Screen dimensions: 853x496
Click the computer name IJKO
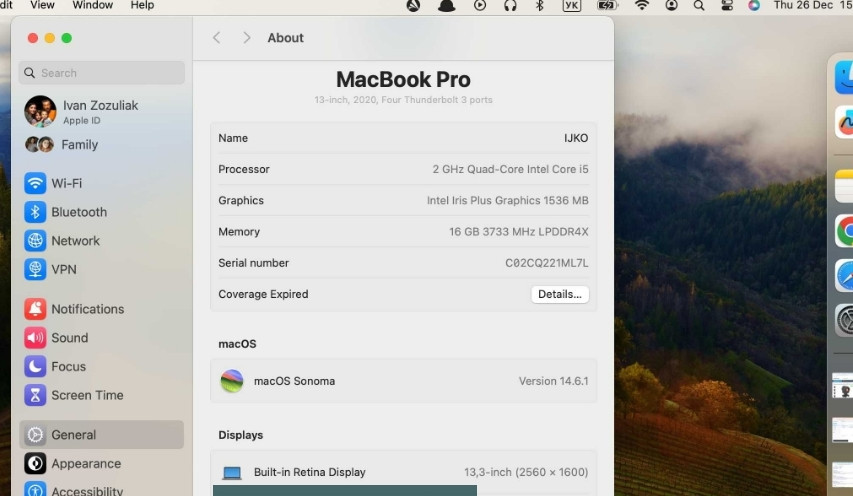(576, 138)
